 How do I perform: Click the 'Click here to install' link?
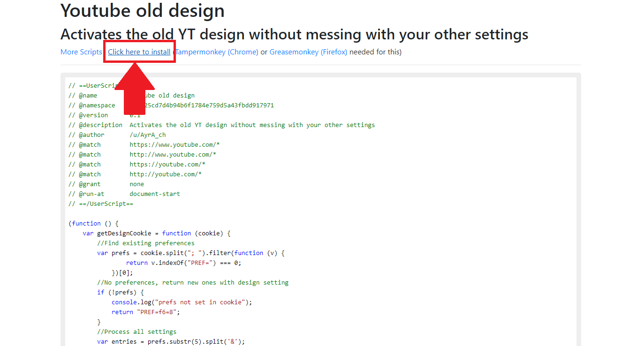(139, 52)
